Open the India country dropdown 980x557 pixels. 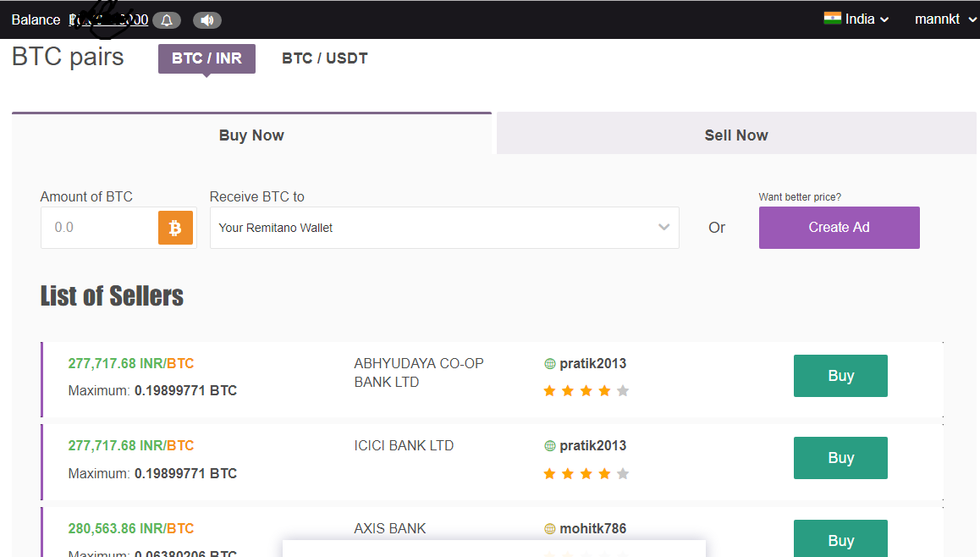click(x=857, y=19)
